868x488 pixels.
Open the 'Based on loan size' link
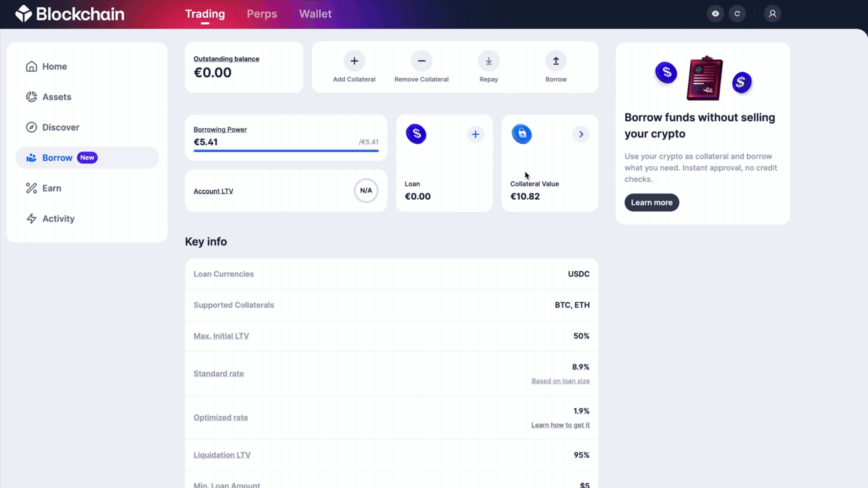(x=560, y=381)
